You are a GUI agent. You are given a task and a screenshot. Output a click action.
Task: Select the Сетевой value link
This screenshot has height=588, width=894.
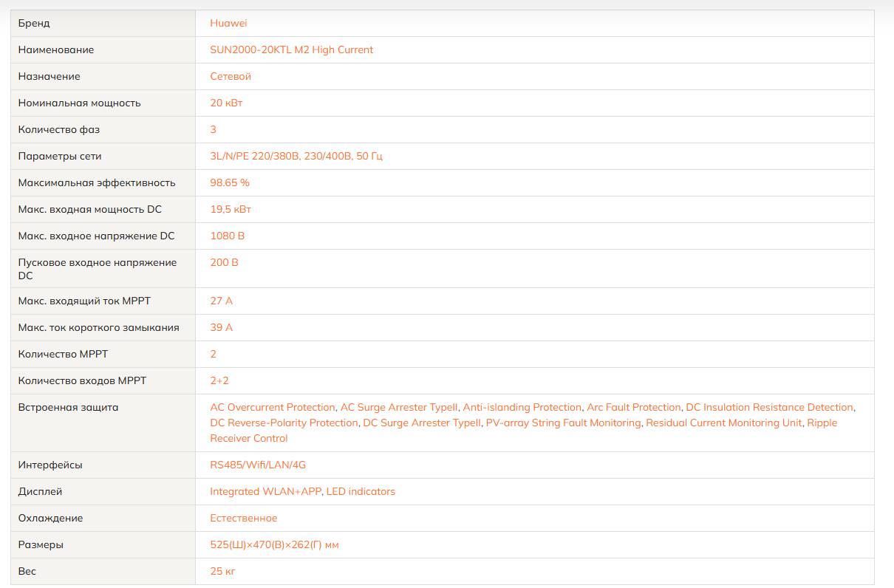tap(231, 76)
